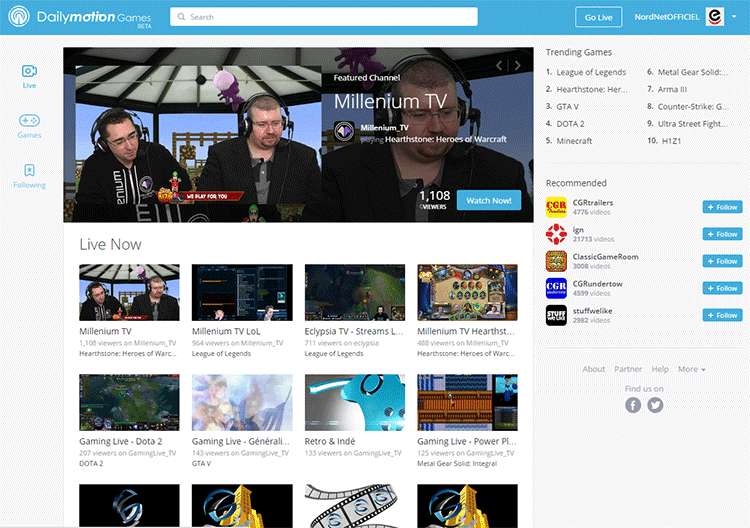The image size is (750, 528).
Task: Expand the More footer menu
Action: (692, 369)
